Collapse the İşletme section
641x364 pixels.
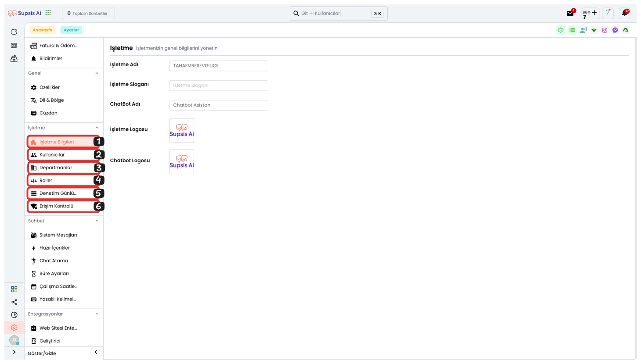coord(97,128)
